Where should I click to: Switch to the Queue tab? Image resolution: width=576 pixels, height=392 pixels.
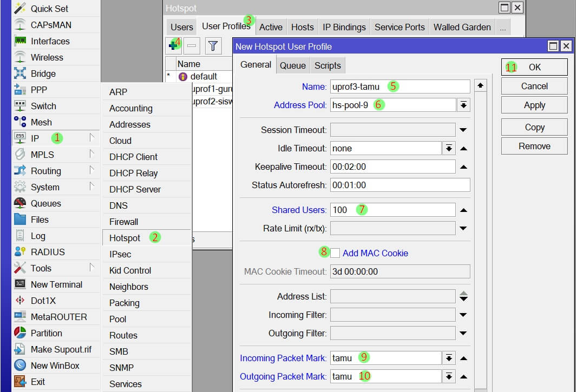tap(292, 65)
